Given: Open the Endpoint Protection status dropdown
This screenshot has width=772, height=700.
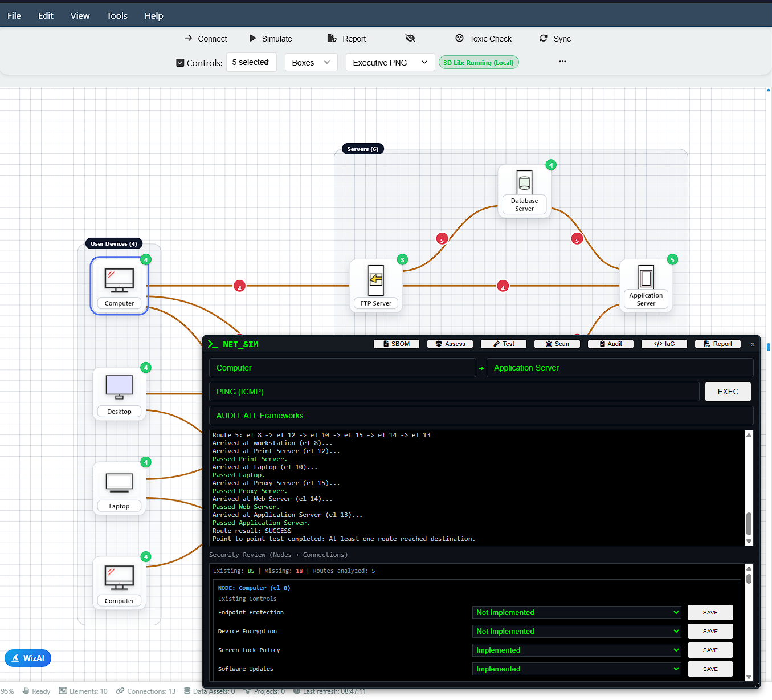Looking at the screenshot, I should point(576,612).
